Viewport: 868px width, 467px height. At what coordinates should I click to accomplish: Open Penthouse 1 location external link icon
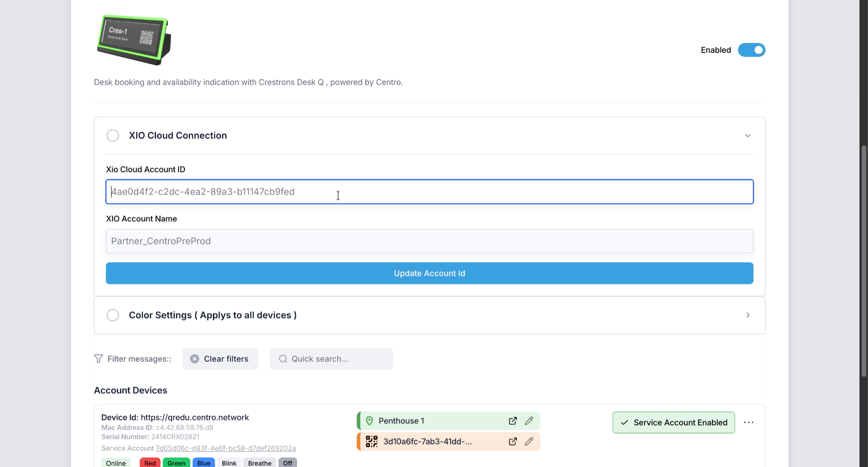point(513,421)
